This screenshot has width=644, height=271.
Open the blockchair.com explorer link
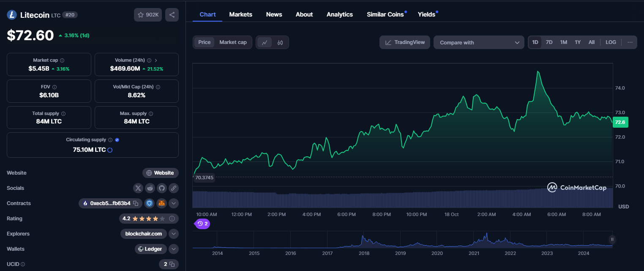(x=144, y=234)
